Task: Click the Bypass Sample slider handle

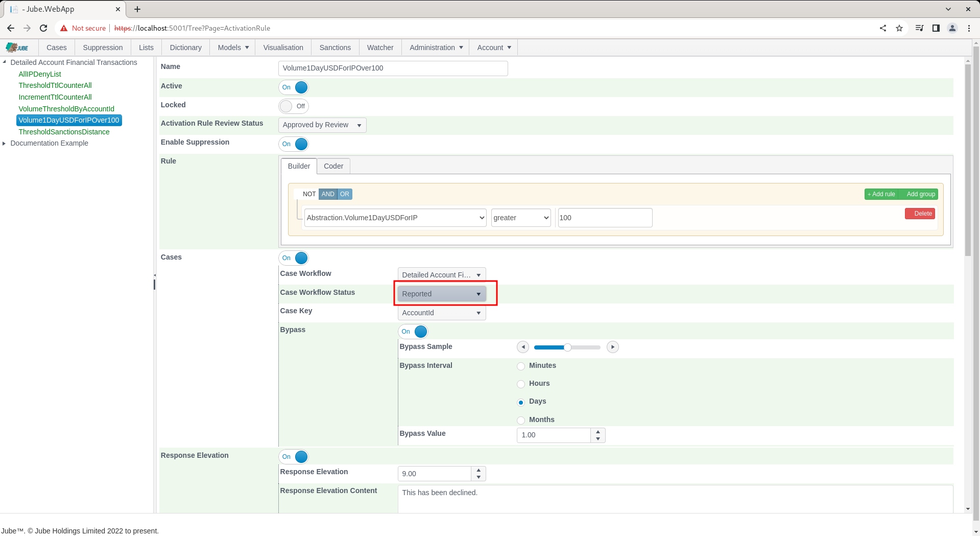Action: (x=567, y=347)
